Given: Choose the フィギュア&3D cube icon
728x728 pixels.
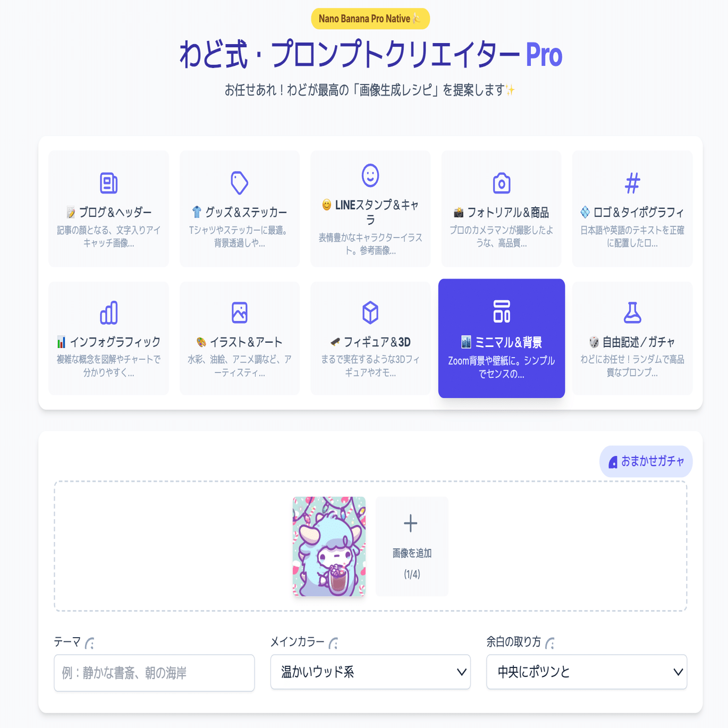Looking at the screenshot, I should (x=370, y=312).
